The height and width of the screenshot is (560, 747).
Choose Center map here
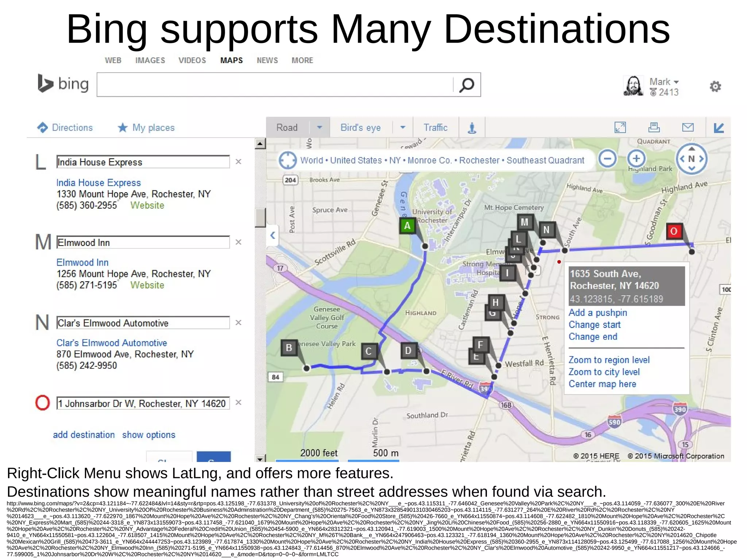tap(602, 384)
